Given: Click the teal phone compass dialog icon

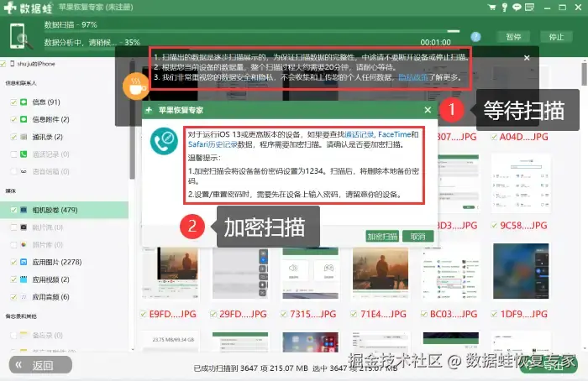Looking at the screenshot, I should [x=164, y=141].
